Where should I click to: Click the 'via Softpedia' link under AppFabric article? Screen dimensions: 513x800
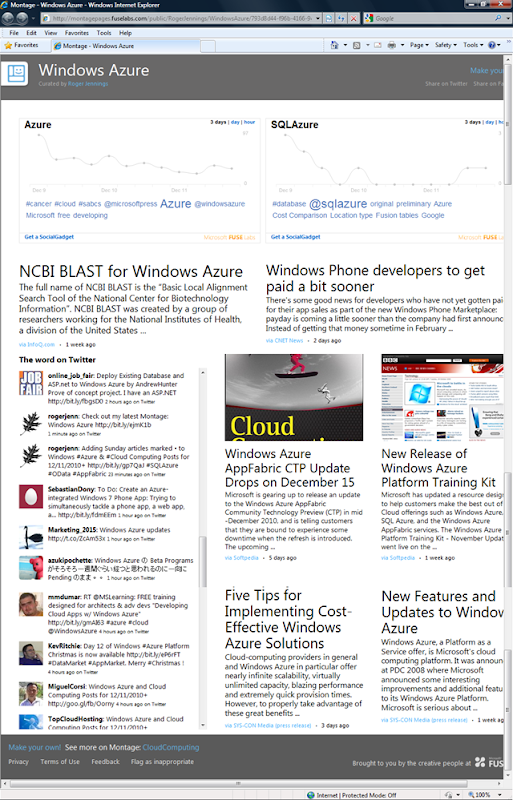pos(241,558)
